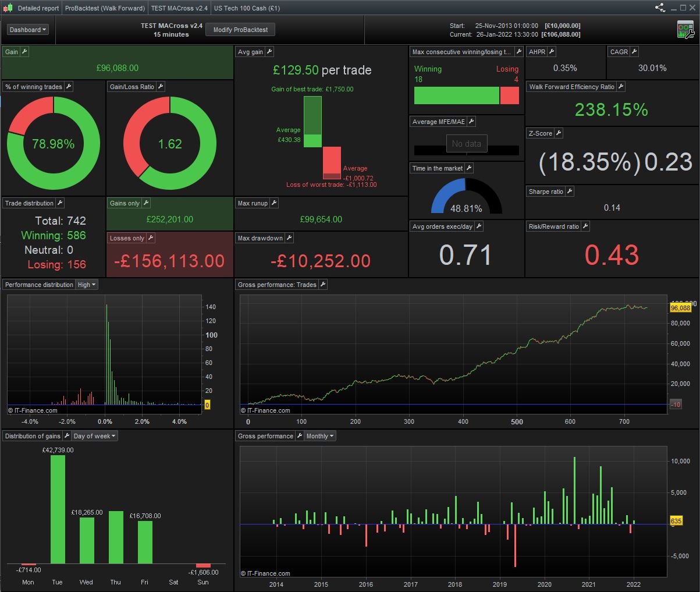Click the 1.62 gain/loss ratio donut
Screen dimensions: 700x592
[170, 144]
